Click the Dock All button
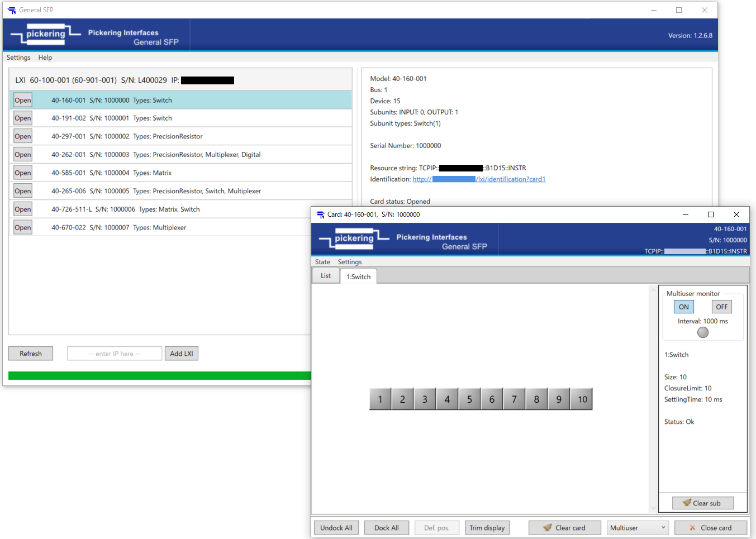This screenshot has width=756, height=539. pos(387,528)
